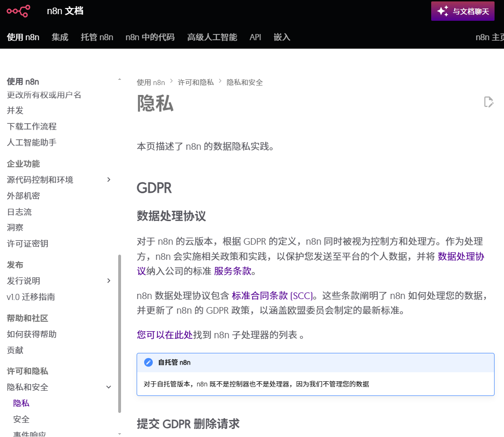Click n8n 文档 site title
Screen dimensions: 504x437
[65, 11]
